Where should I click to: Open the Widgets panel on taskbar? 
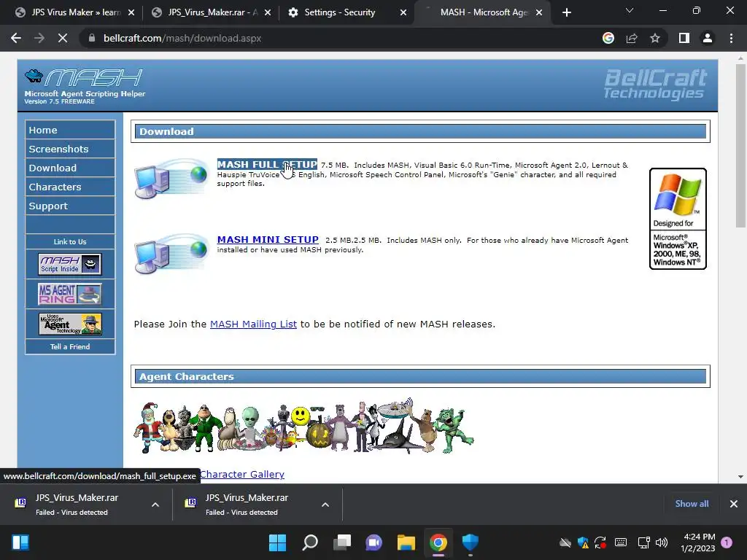point(20,542)
